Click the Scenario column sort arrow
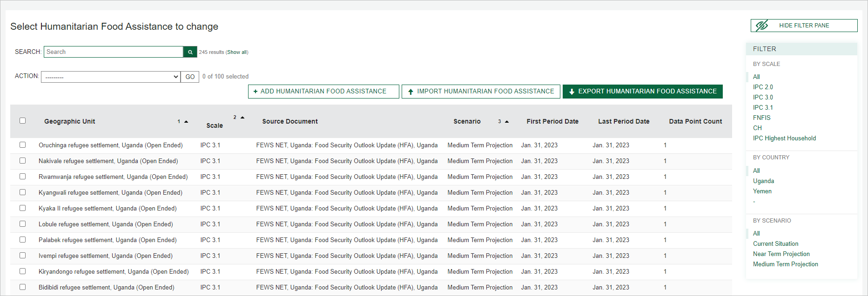The width and height of the screenshot is (868, 296). (x=507, y=122)
